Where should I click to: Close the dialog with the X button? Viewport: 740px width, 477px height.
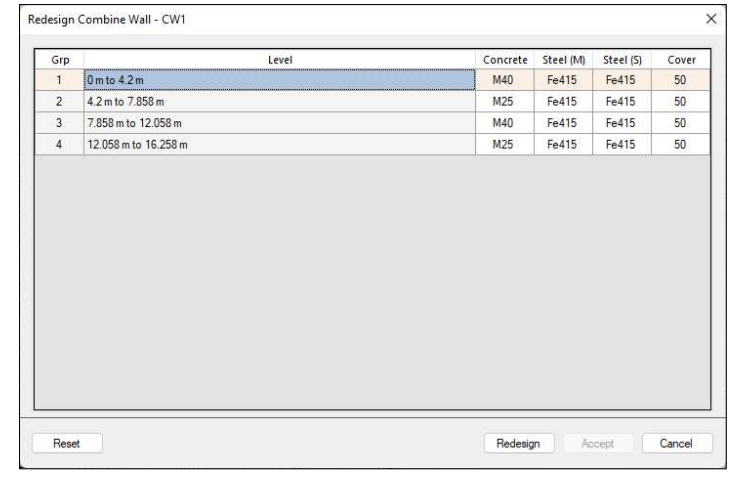pos(711,19)
